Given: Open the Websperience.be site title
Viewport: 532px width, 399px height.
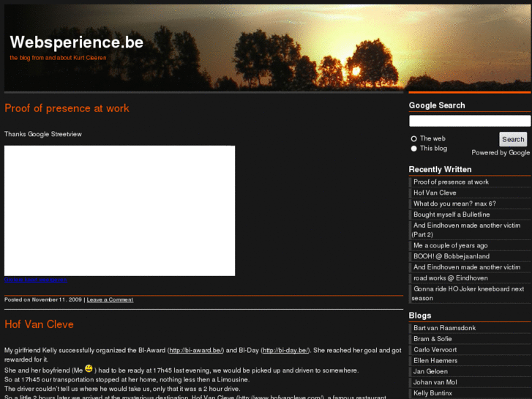Looking at the screenshot, I should (x=77, y=42).
